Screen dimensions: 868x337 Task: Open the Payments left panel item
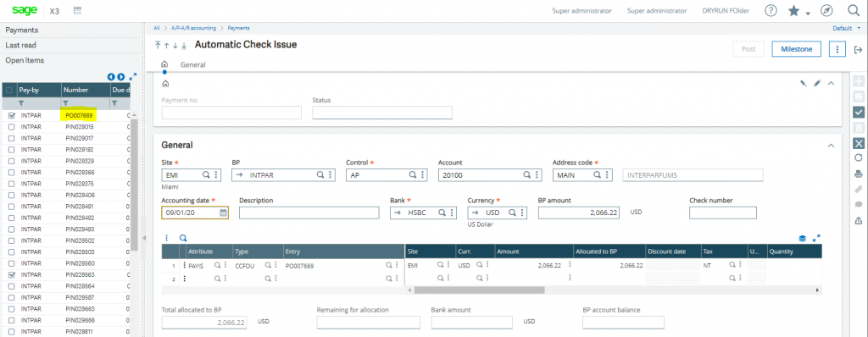pyautogui.click(x=21, y=30)
